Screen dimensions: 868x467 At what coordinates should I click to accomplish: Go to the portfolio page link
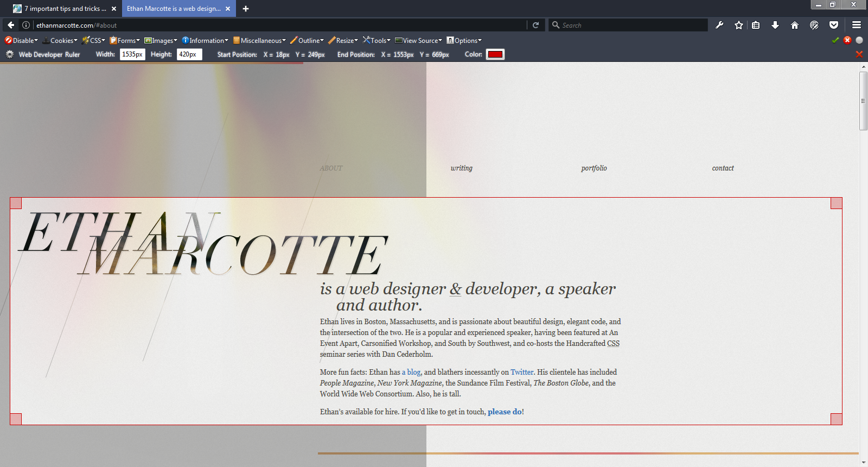coord(594,168)
